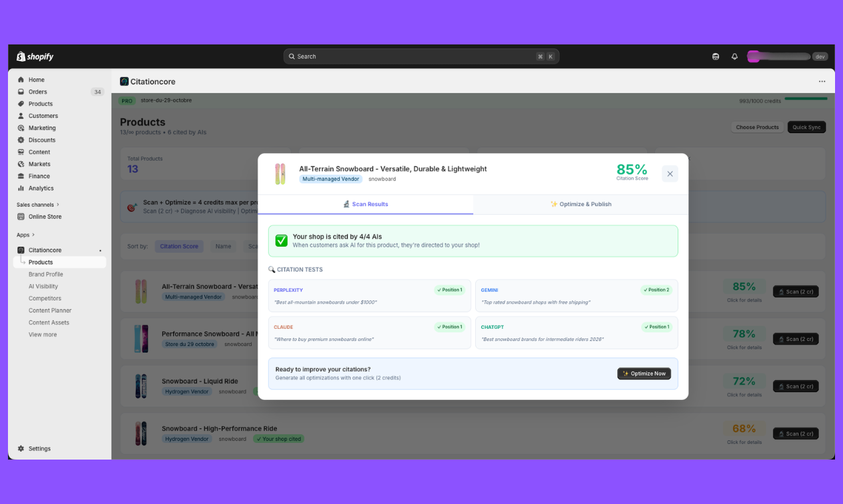Switch to Scan Results tab
The width and height of the screenshot is (843, 504).
click(366, 204)
